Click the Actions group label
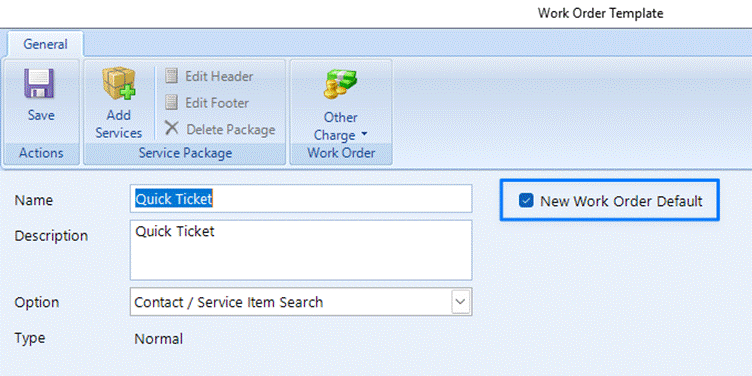This screenshot has height=376, width=752. (41, 153)
